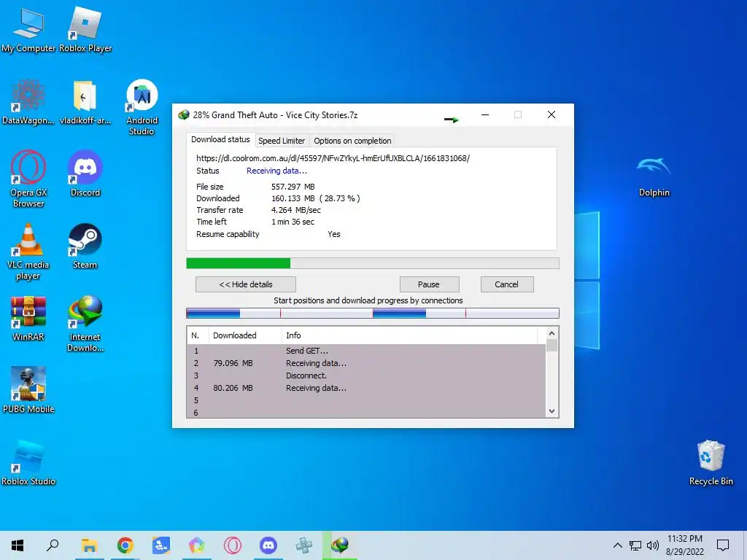Image resolution: width=747 pixels, height=560 pixels.
Task: Click the taskbar search magnifier
Action: click(53, 545)
